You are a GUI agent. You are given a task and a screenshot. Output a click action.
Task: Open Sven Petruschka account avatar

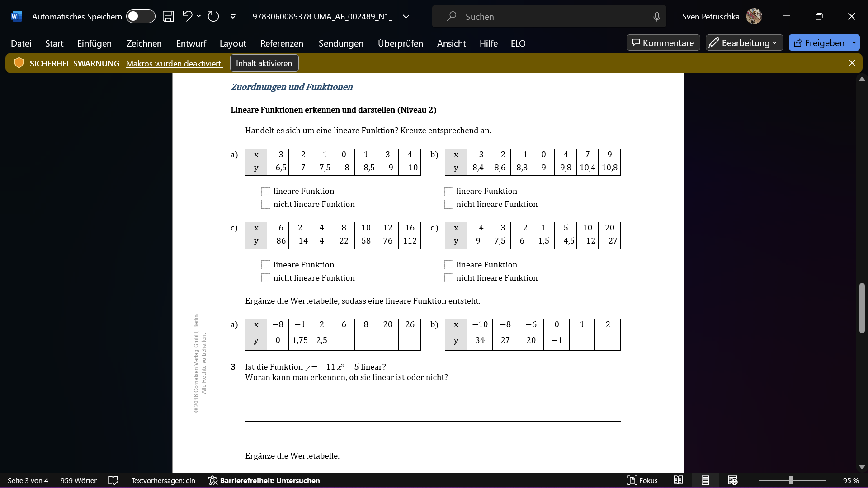[x=754, y=16]
